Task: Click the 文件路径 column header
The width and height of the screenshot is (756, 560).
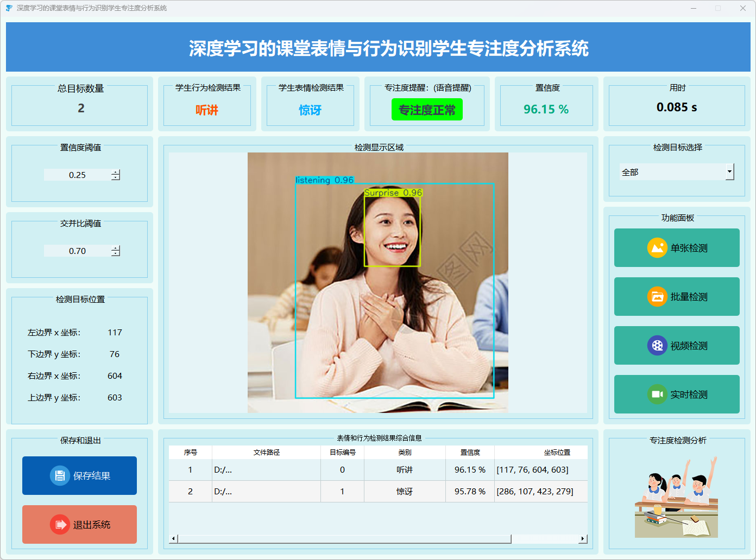Action: pos(266,453)
